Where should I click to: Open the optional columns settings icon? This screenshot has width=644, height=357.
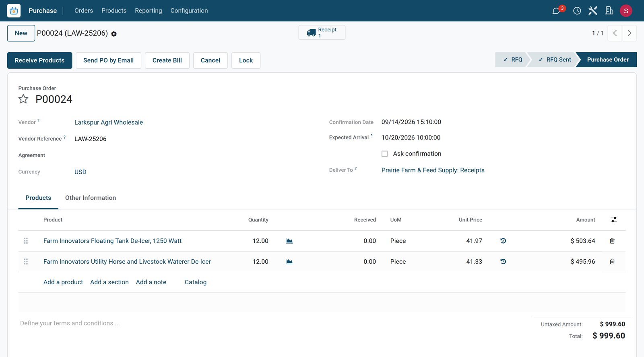(614, 220)
